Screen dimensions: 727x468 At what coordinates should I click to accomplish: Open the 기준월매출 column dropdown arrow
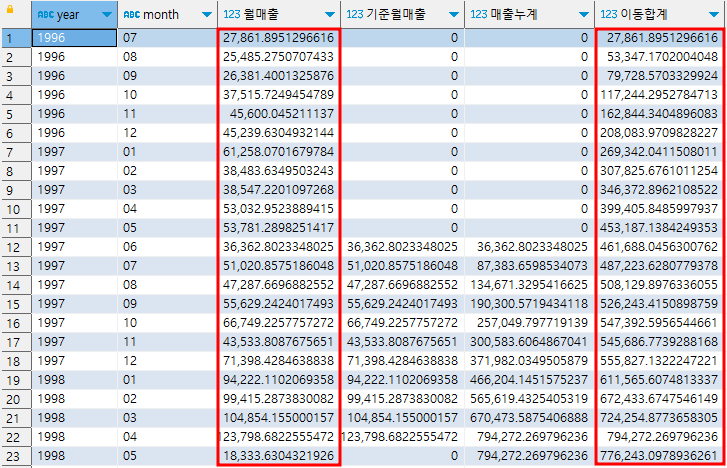click(454, 15)
